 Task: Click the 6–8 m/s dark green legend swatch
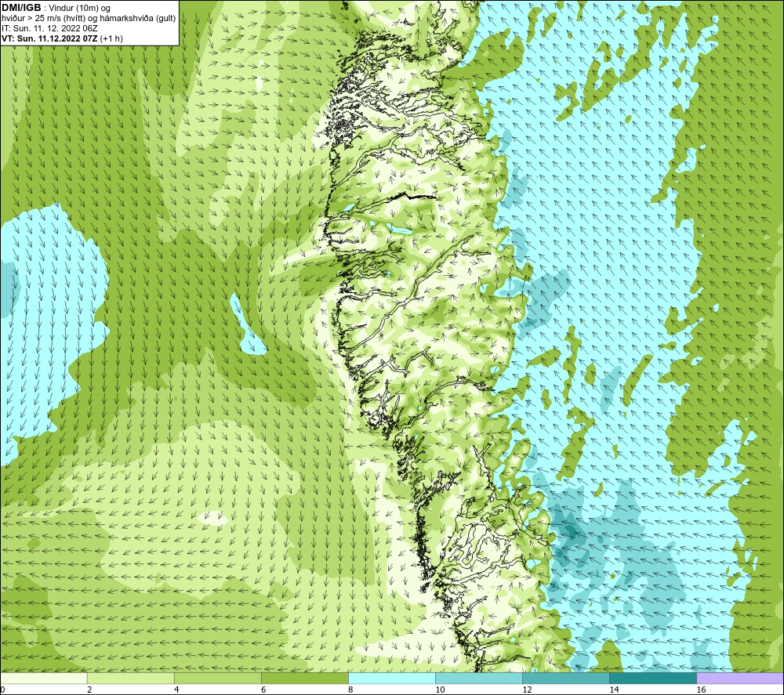[x=304, y=679]
